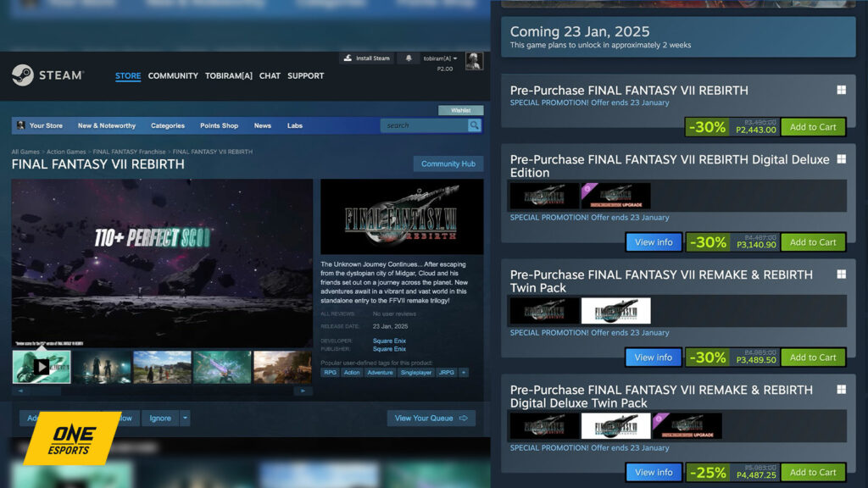Add FINAL FANTASY VII REBIRTH base game to cart
The width and height of the screenshot is (868, 488).
pos(813,127)
